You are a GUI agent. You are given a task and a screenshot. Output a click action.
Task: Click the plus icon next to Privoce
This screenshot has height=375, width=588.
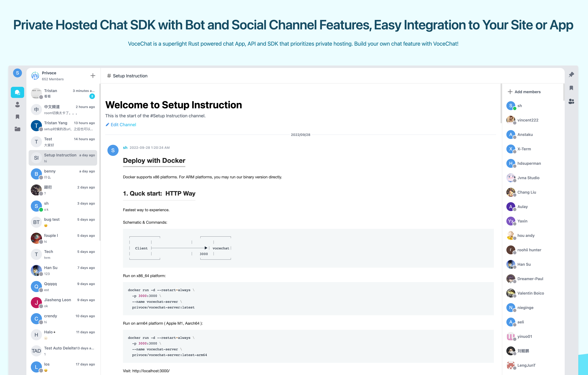pyautogui.click(x=93, y=76)
